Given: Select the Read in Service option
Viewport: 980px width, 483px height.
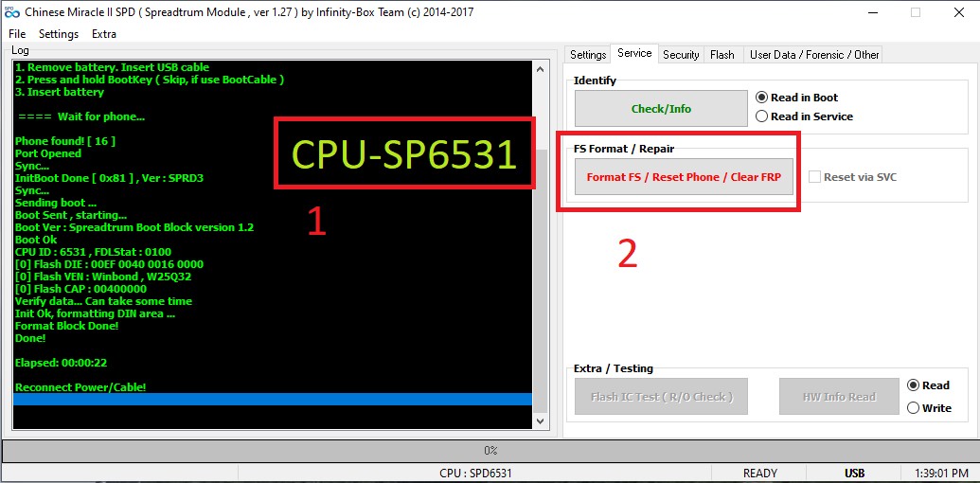Looking at the screenshot, I should 805,116.
